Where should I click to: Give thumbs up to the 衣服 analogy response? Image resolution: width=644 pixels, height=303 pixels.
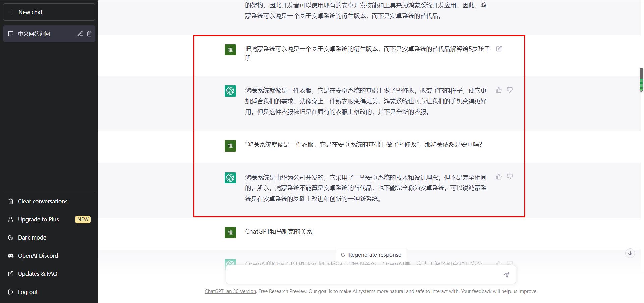(x=498, y=90)
